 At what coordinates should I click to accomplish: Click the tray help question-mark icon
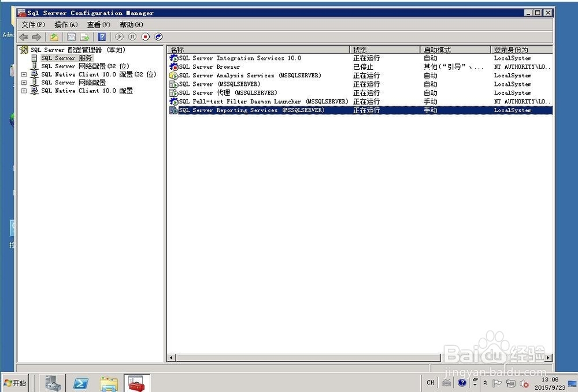click(x=462, y=383)
